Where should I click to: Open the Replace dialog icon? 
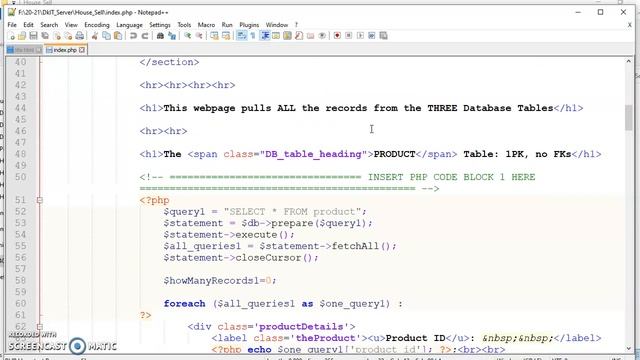coord(172,36)
